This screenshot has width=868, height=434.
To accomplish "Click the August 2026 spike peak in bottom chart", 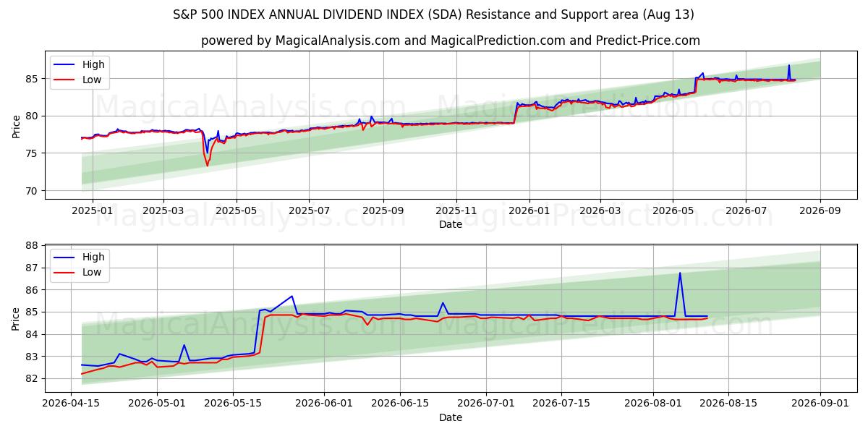I will pos(680,273).
